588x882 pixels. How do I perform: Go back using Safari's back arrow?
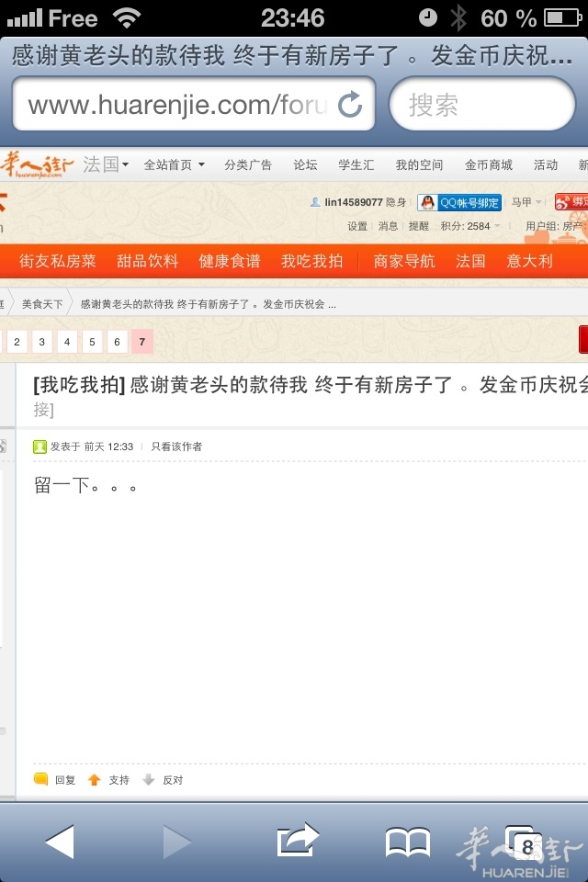pyautogui.click(x=60, y=842)
